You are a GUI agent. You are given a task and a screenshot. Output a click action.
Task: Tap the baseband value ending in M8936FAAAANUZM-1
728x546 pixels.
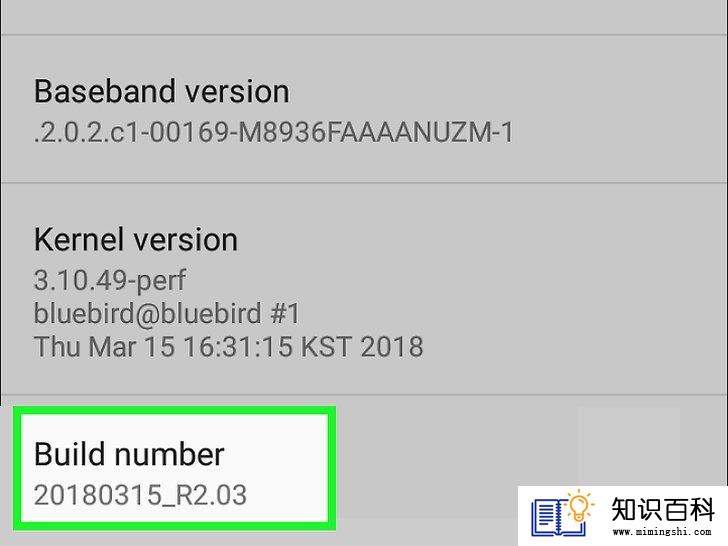pyautogui.click(x=274, y=132)
